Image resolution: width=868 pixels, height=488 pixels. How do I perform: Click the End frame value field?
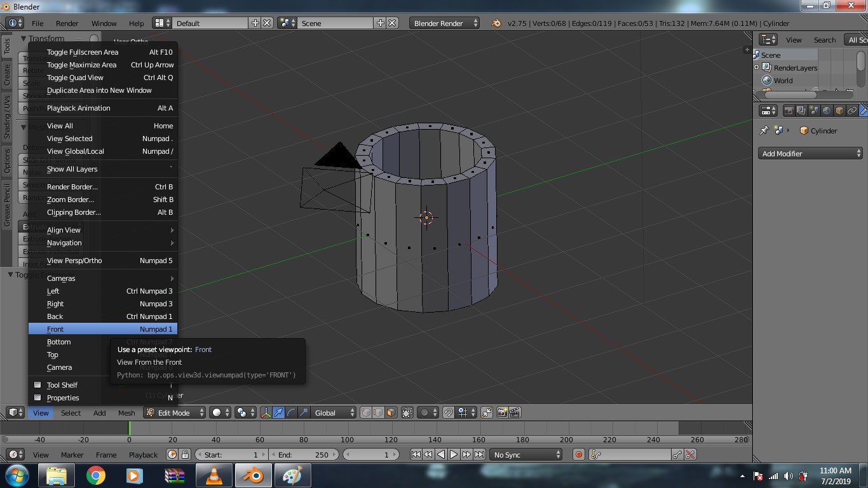pyautogui.click(x=304, y=454)
